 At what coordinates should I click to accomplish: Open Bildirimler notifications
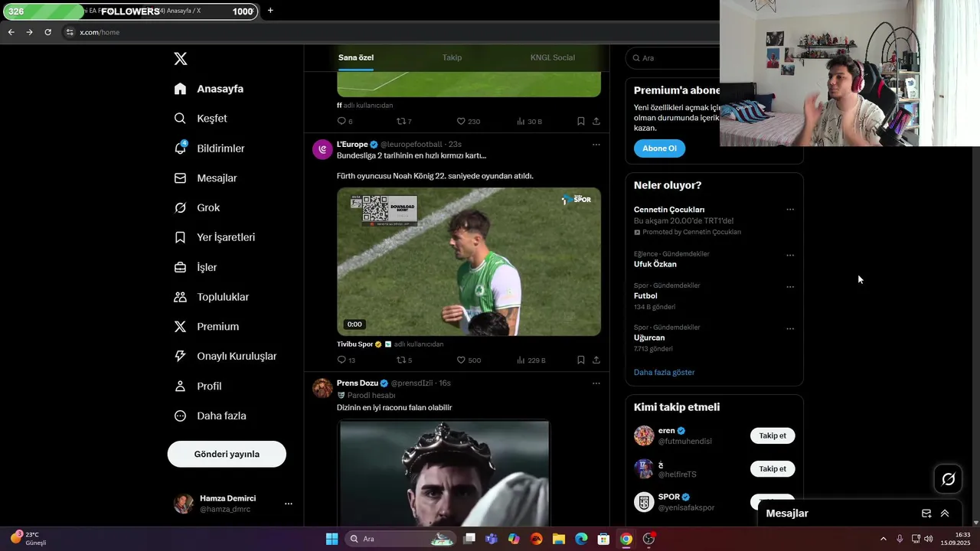[209, 148]
